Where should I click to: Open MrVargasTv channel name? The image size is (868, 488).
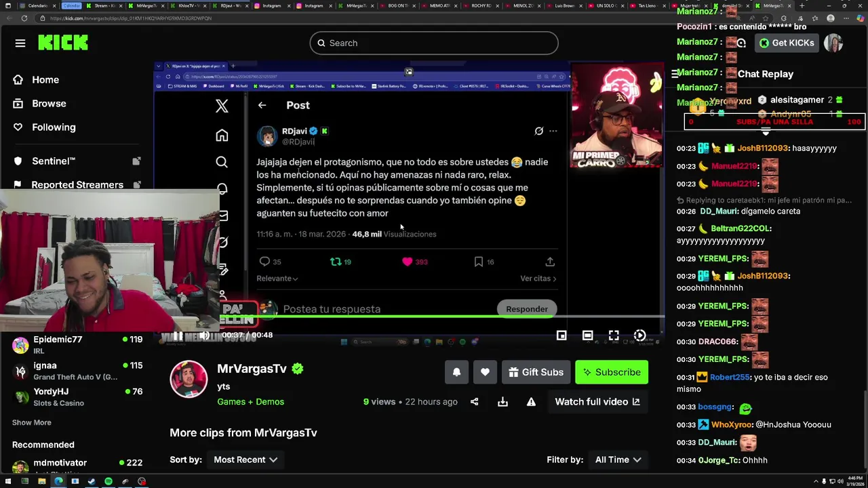click(252, 369)
